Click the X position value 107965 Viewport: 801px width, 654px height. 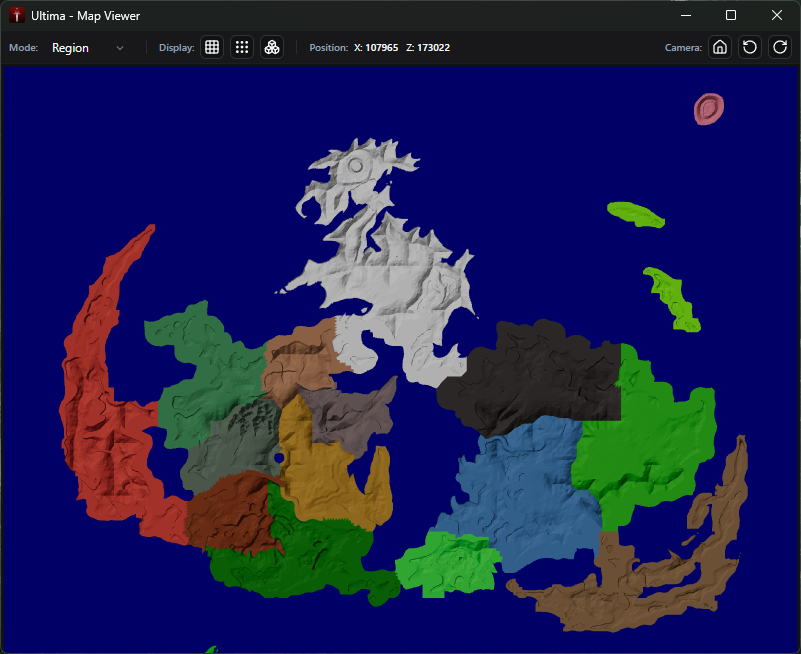pos(376,48)
